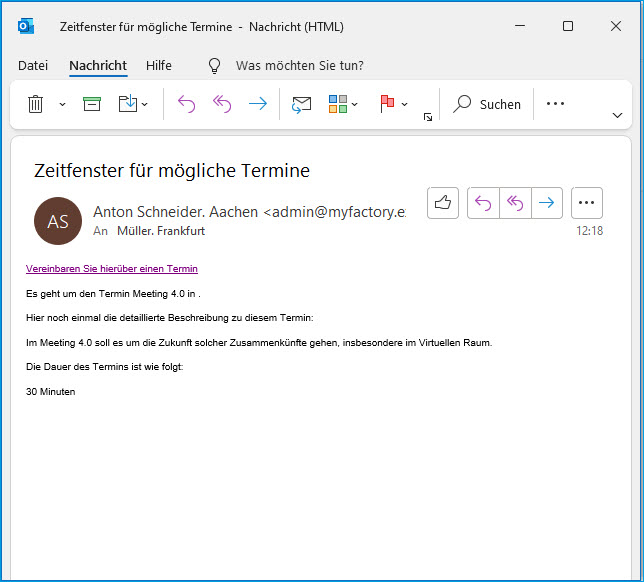The width and height of the screenshot is (644, 582).
Task: Click the Delete trash icon in the ribbon
Action: click(36, 104)
